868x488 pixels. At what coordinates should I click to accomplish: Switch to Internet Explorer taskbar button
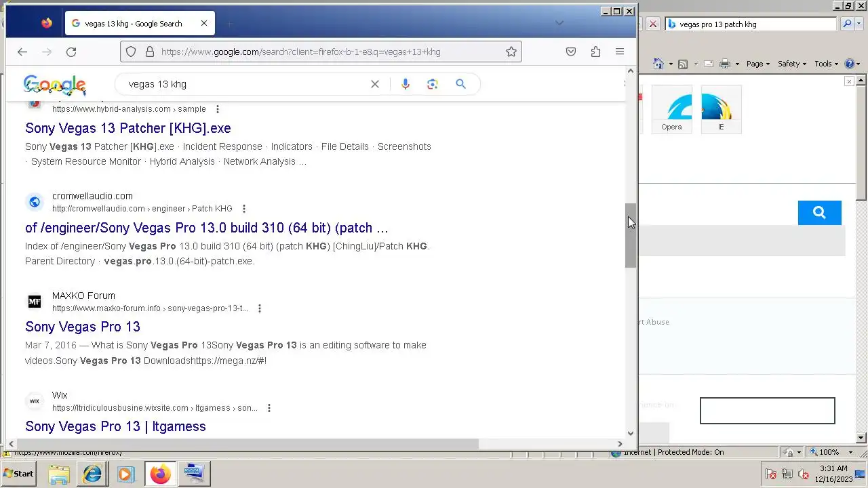(92, 474)
